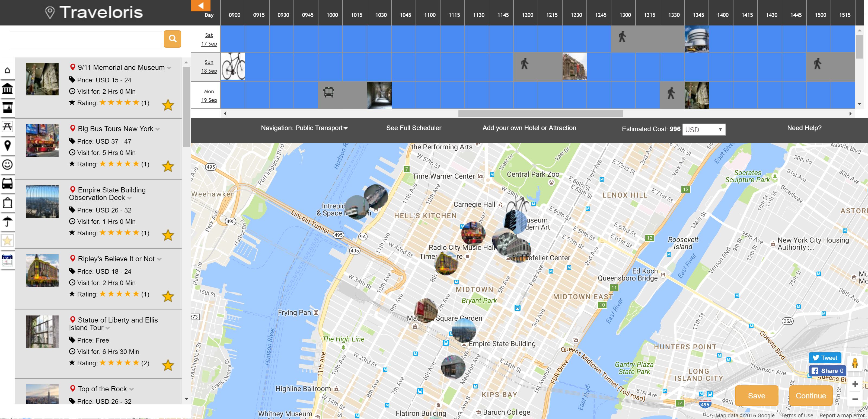Click the walking icon near 1200 on Sun 18 Sep
Image resolution: width=868 pixels, height=419 pixels.
point(525,64)
